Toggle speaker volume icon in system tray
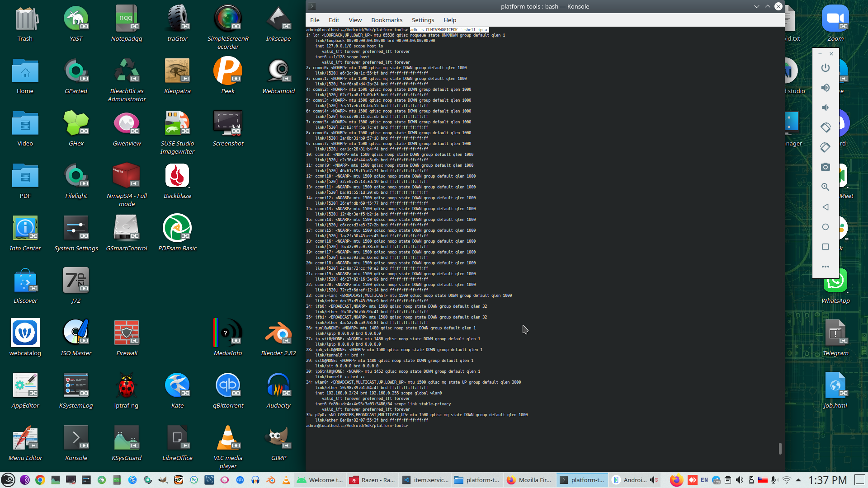Image resolution: width=868 pixels, height=488 pixels. click(740, 480)
